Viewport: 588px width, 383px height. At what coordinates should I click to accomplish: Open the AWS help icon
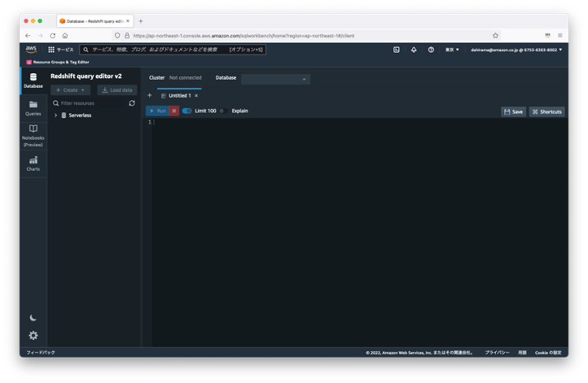pos(431,49)
